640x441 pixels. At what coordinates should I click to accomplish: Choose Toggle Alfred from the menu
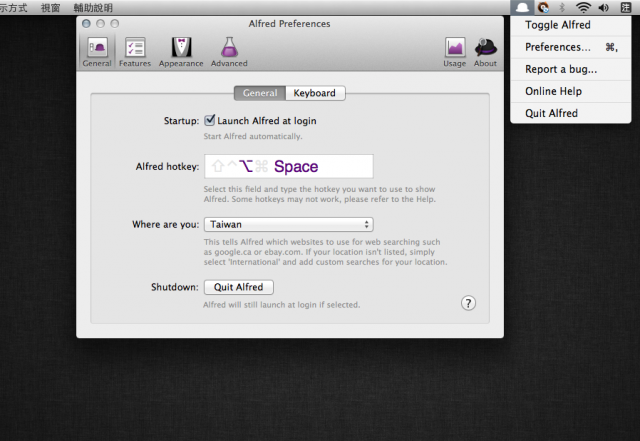[x=570, y=25]
